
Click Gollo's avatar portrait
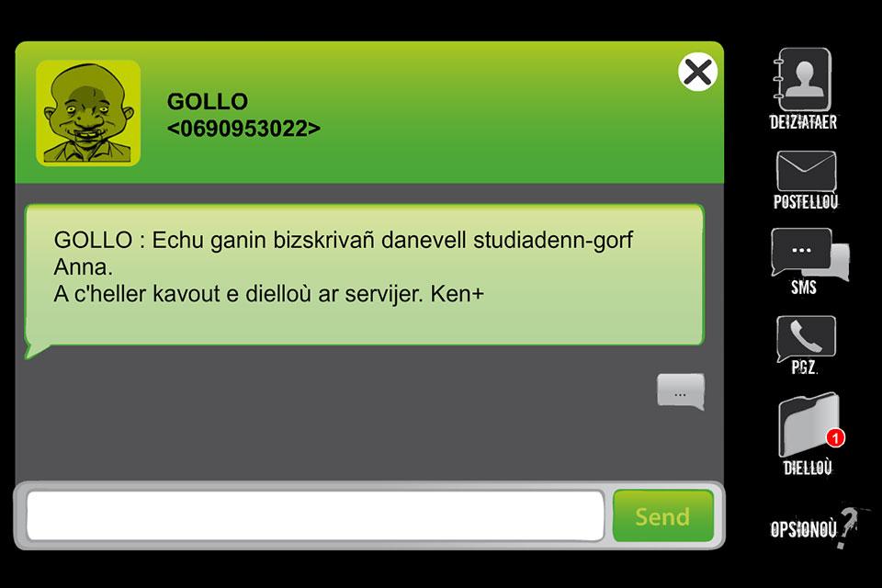click(x=88, y=113)
